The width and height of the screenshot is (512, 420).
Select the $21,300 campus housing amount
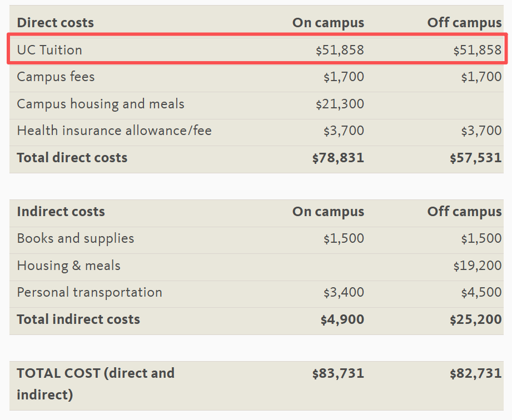point(340,104)
